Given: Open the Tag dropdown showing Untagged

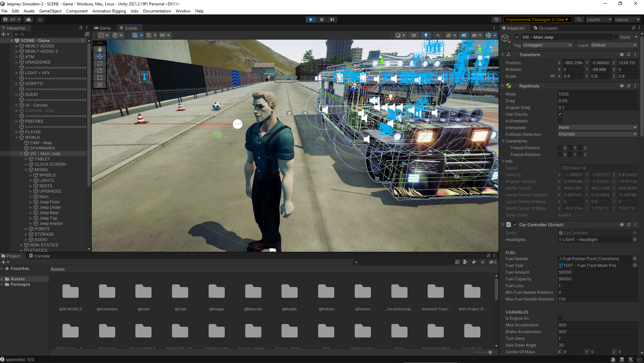Looking at the screenshot, I should click(547, 45).
